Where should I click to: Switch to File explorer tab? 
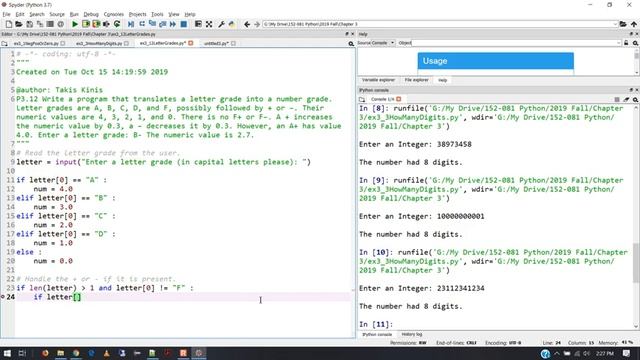[x=416, y=80]
